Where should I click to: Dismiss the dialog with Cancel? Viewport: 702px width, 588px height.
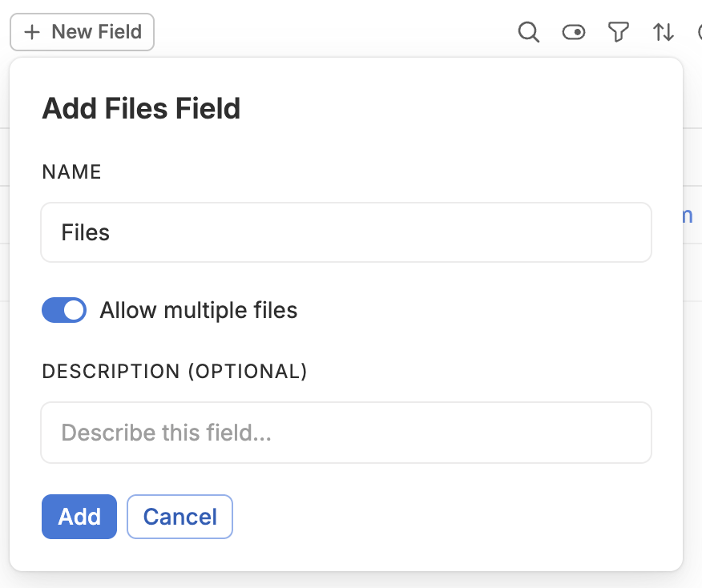click(180, 517)
